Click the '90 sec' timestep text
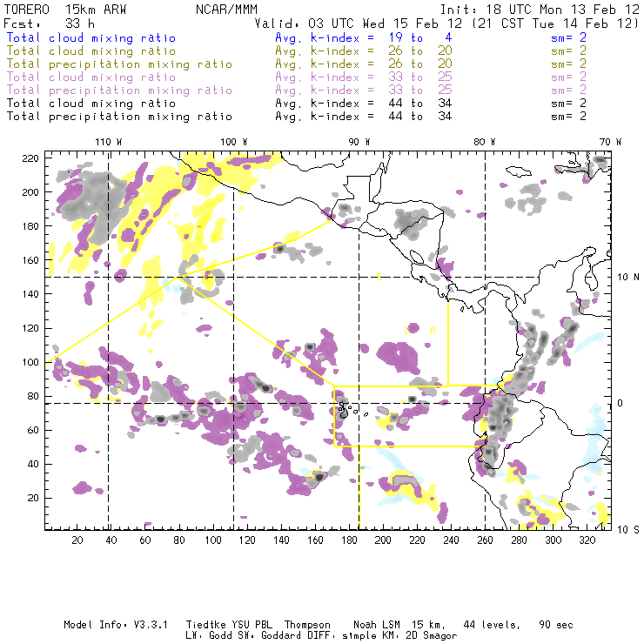Image resolution: width=644 pixels, height=644 pixels. pos(556,625)
